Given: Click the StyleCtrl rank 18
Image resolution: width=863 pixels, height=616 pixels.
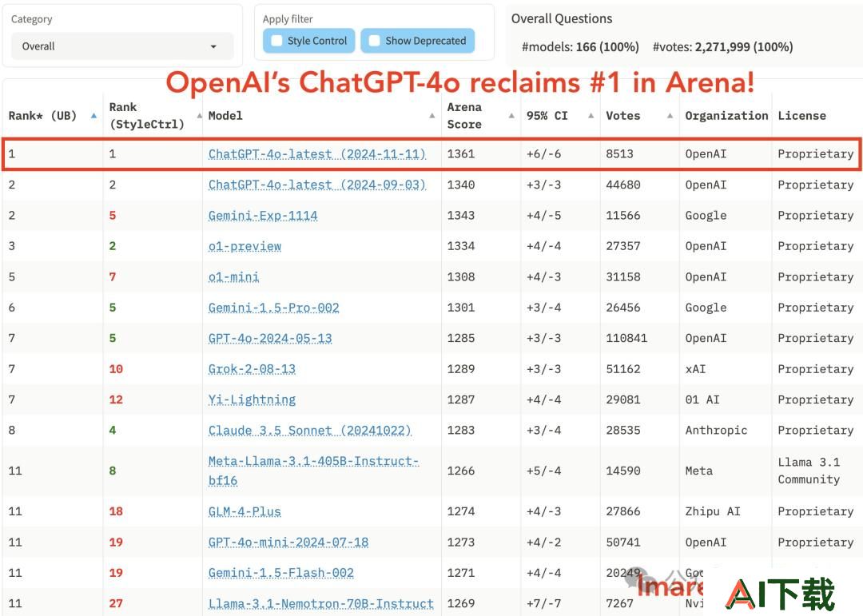Looking at the screenshot, I should [x=116, y=511].
